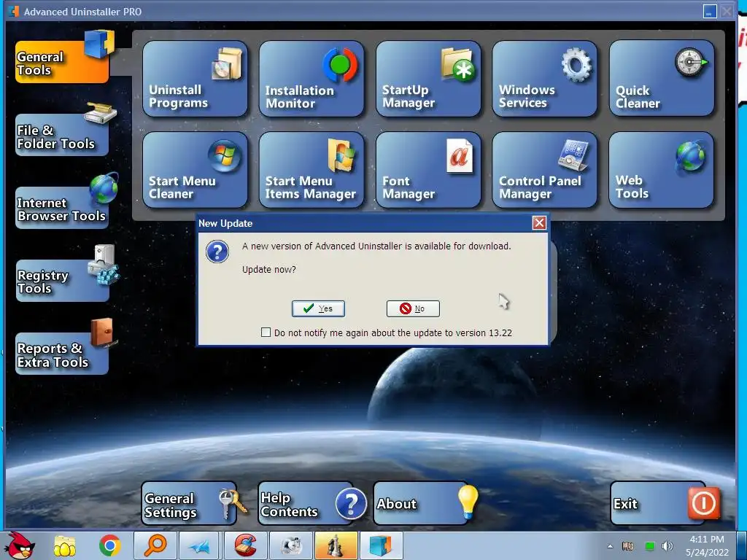Open the About screen
Viewport: 747px width, 560px height.
[421, 504]
